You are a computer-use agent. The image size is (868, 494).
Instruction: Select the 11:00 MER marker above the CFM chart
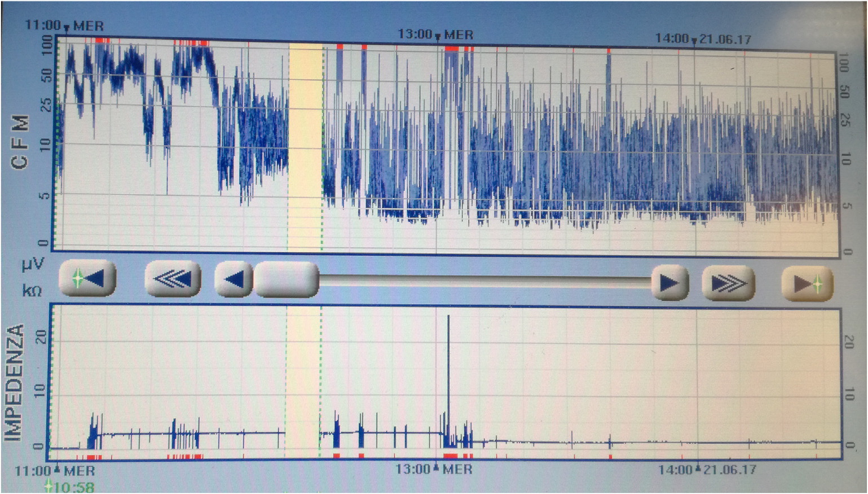[65, 26]
